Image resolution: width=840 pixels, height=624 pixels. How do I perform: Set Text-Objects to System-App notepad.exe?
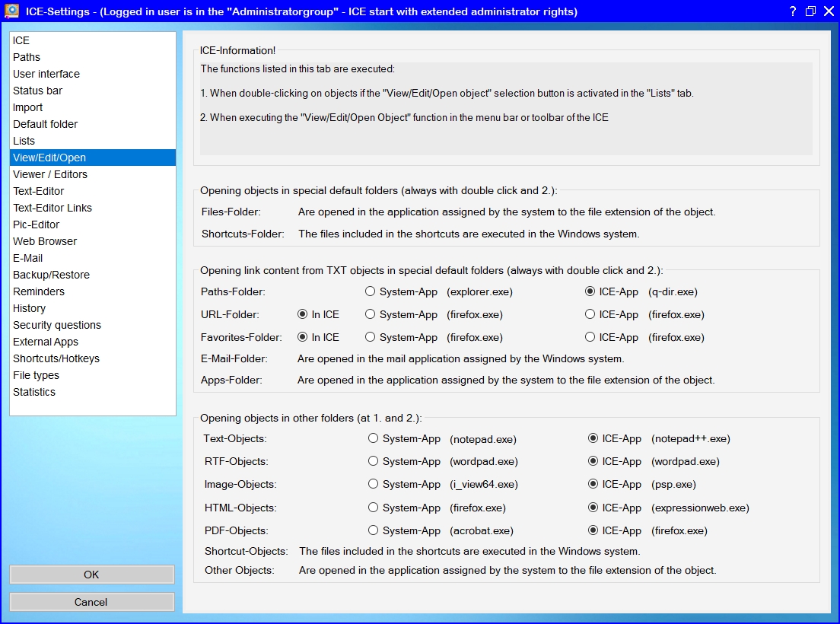(374, 438)
